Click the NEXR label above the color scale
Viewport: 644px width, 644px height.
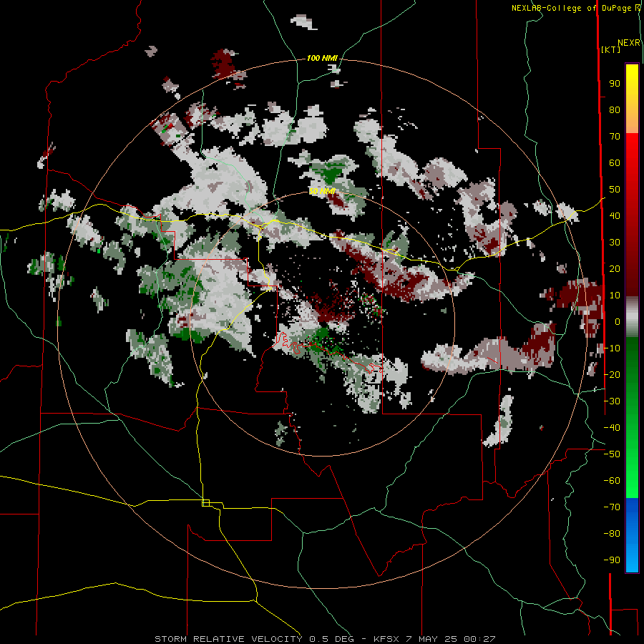629,43
